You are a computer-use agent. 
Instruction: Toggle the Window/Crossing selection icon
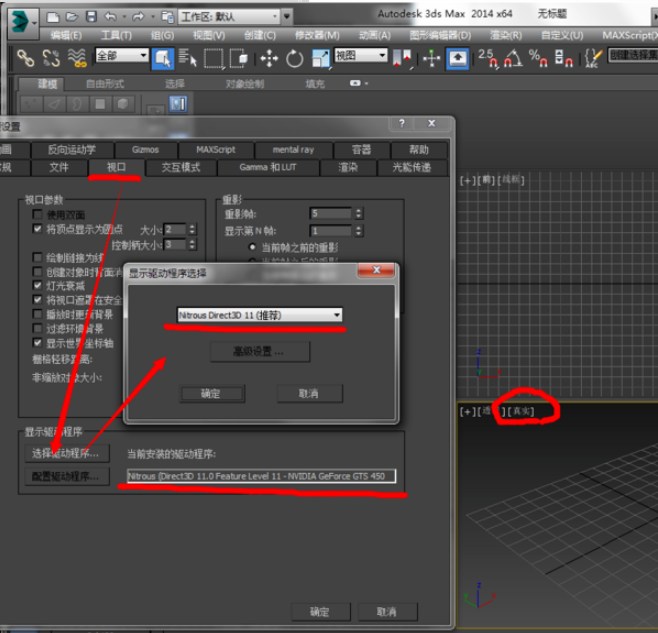point(240,58)
